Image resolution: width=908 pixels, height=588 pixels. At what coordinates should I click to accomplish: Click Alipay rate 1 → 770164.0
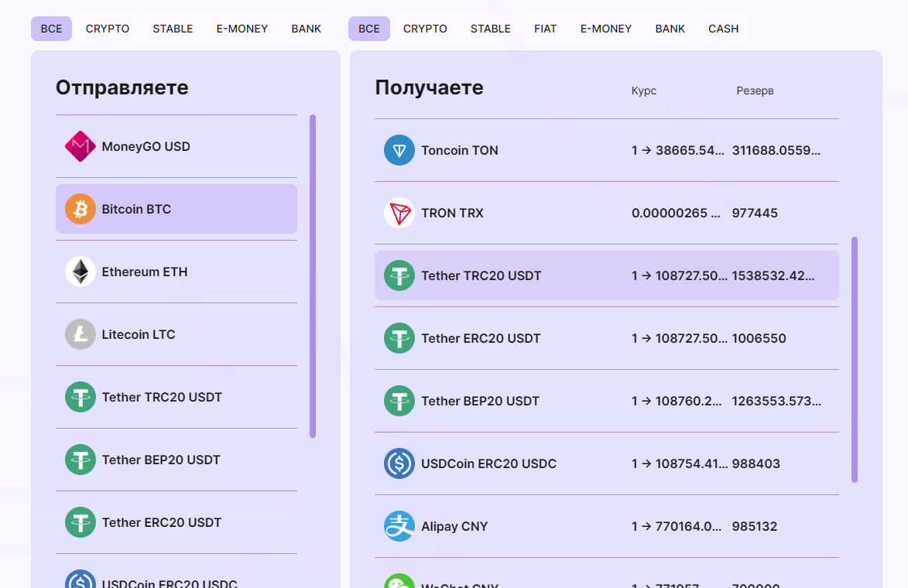coord(677,526)
